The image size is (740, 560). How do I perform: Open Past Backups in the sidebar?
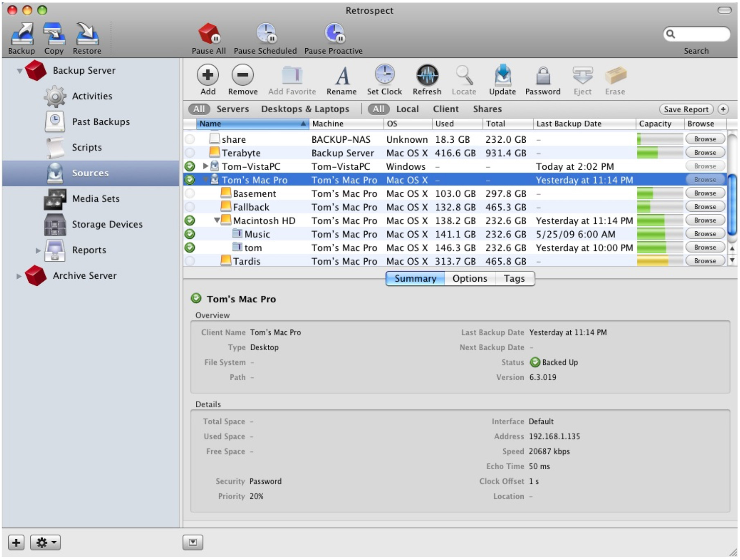[x=101, y=122]
